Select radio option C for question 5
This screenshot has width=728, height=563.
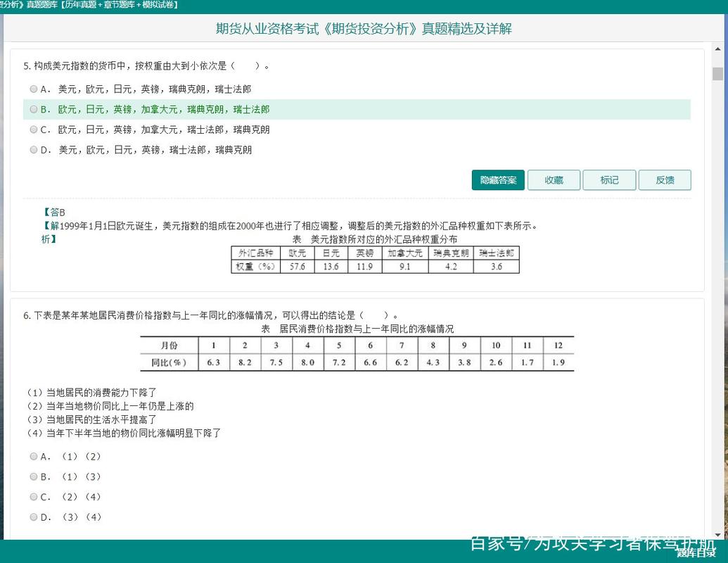click(33, 129)
